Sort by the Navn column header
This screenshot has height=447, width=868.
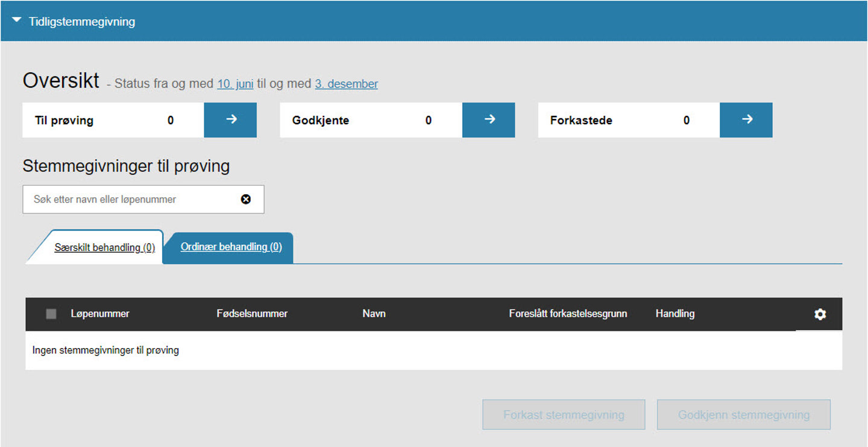[374, 314]
